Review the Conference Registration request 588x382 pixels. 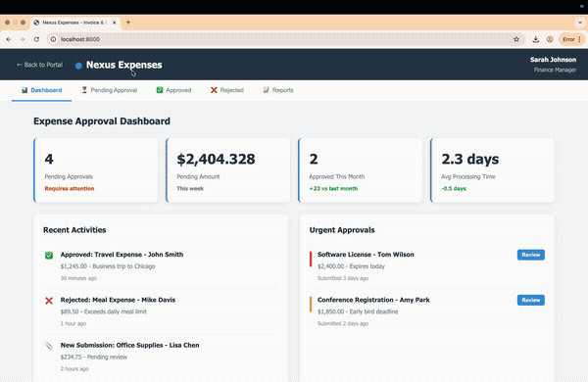[531, 301]
